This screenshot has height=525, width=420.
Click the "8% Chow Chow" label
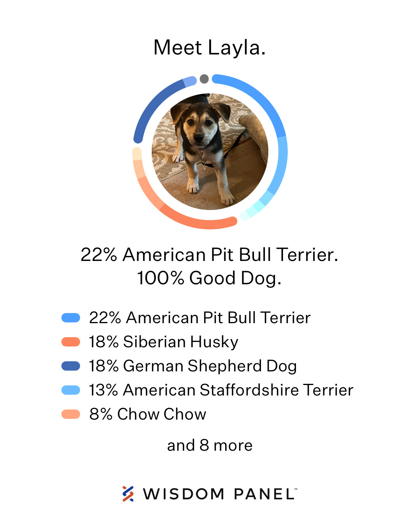(147, 414)
